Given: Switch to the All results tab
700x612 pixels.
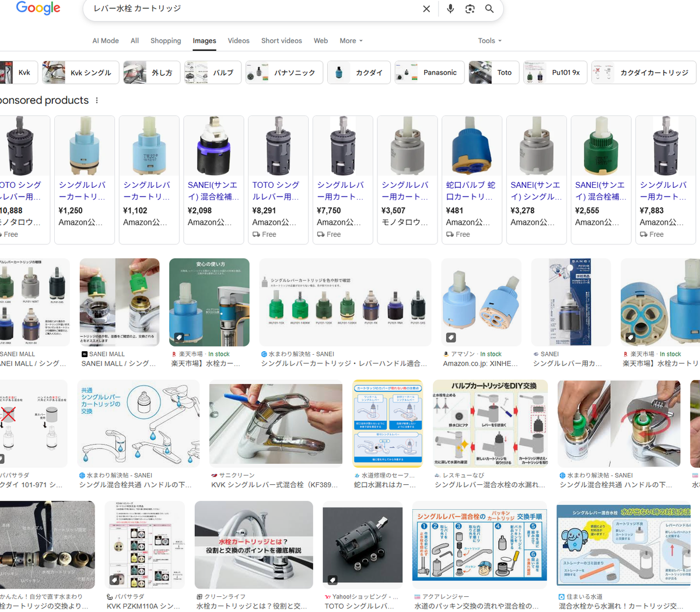Looking at the screenshot, I should [x=135, y=41].
